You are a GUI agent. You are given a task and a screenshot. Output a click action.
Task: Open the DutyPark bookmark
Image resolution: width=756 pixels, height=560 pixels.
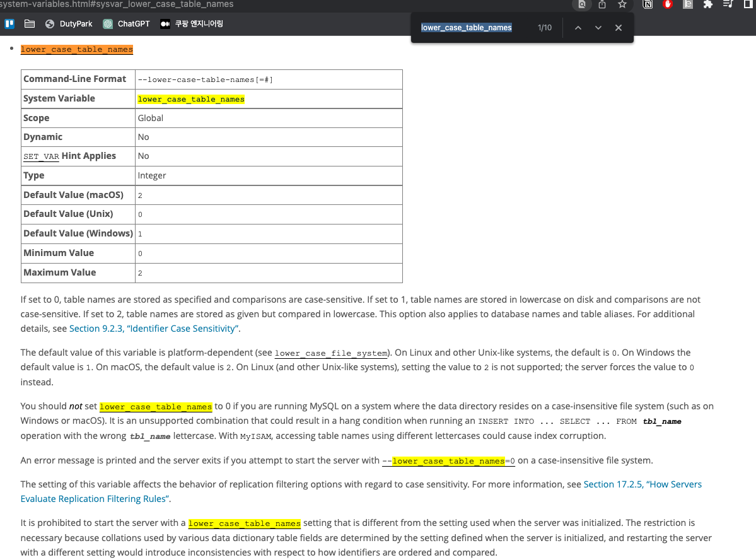click(69, 23)
